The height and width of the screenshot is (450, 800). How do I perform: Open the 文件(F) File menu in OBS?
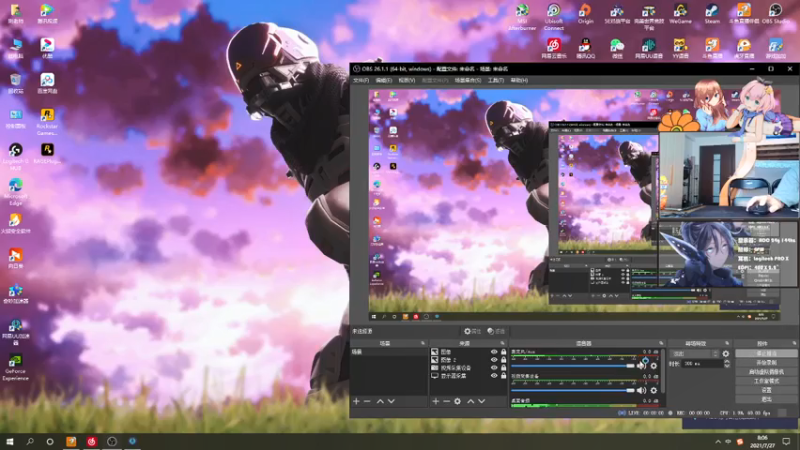tap(361, 81)
